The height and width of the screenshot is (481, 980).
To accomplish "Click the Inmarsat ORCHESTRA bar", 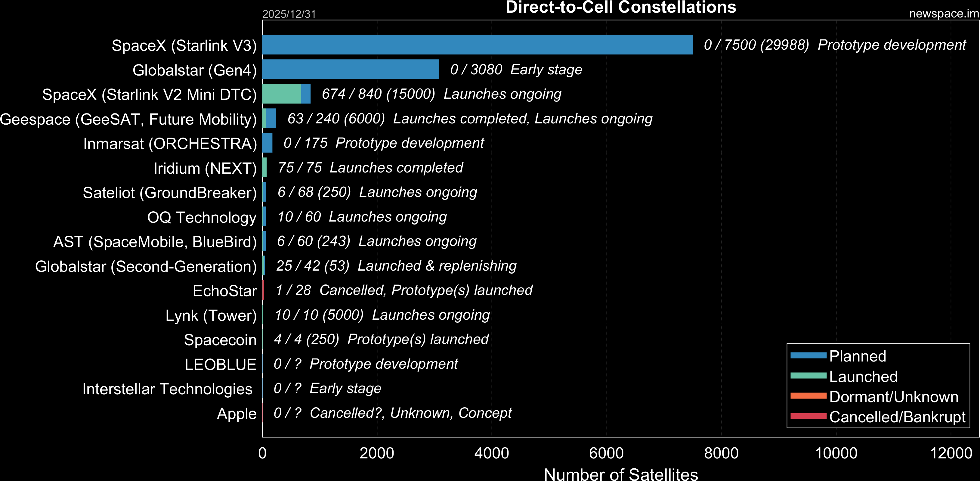I will click(267, 143).
